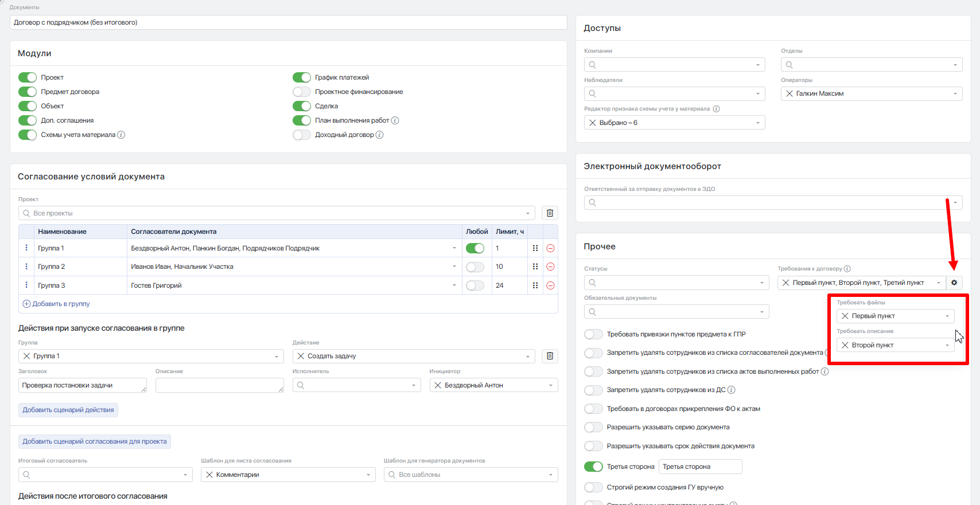Enable Проектное финансирование toggle

(x=302, y=92)
